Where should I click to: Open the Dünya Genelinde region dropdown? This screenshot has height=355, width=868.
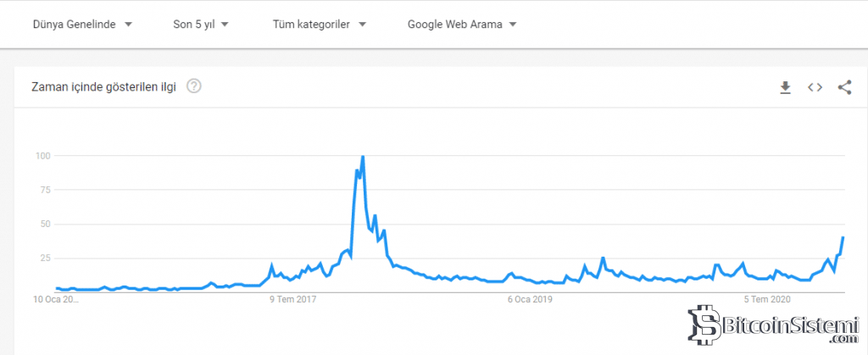(x=82, y=25)
